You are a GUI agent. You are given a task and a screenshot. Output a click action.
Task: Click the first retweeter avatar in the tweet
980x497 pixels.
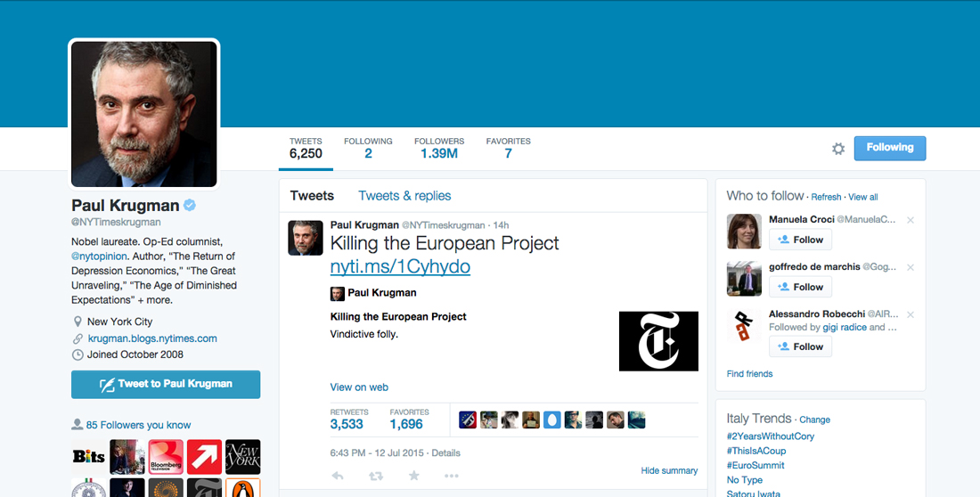point(468,420)
